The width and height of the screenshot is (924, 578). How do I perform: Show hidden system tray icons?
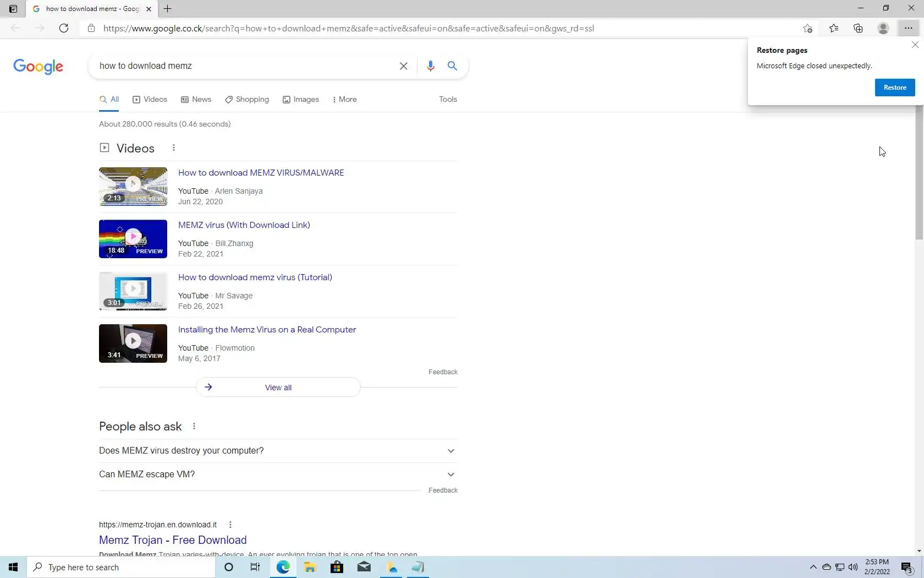[813, 568]
